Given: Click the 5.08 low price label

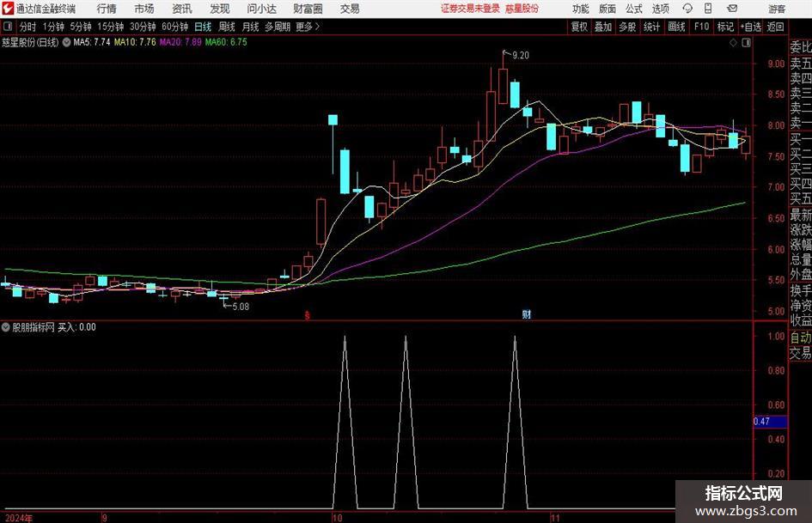Looking at the screenshot, I should tap(241, 307).
